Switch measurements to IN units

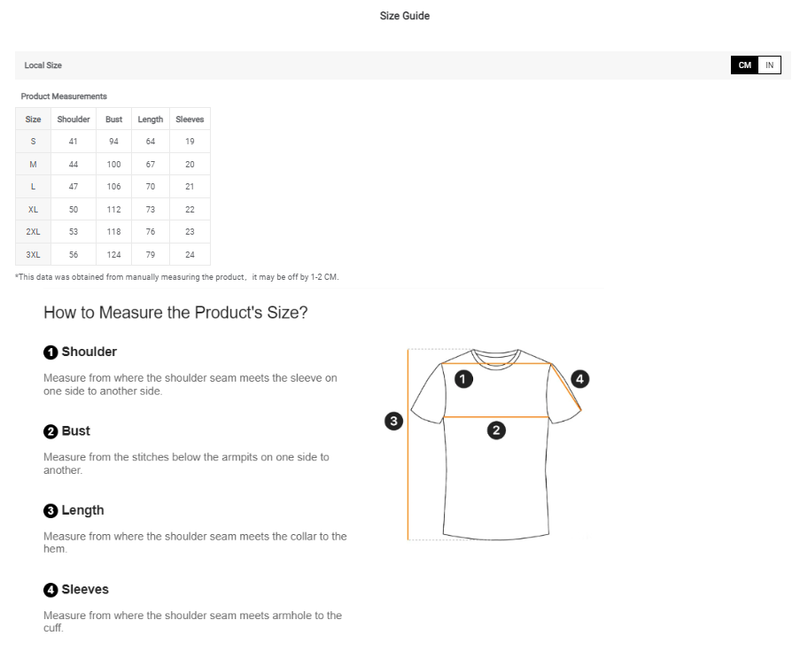(x=769, y=65)
